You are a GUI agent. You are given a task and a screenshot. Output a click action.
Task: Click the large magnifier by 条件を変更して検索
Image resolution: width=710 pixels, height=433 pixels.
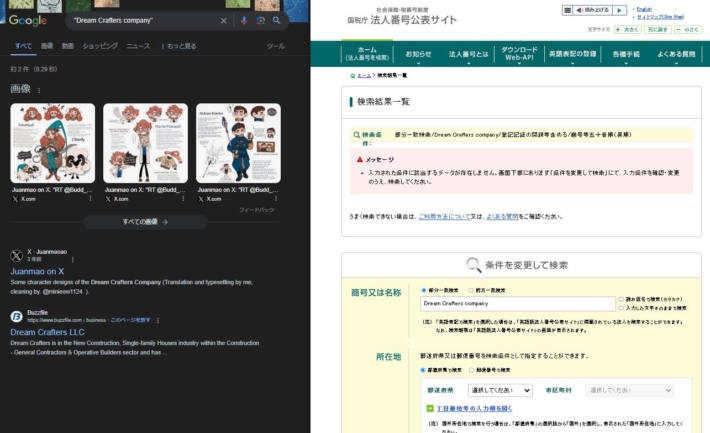click(x=473, y=265)
